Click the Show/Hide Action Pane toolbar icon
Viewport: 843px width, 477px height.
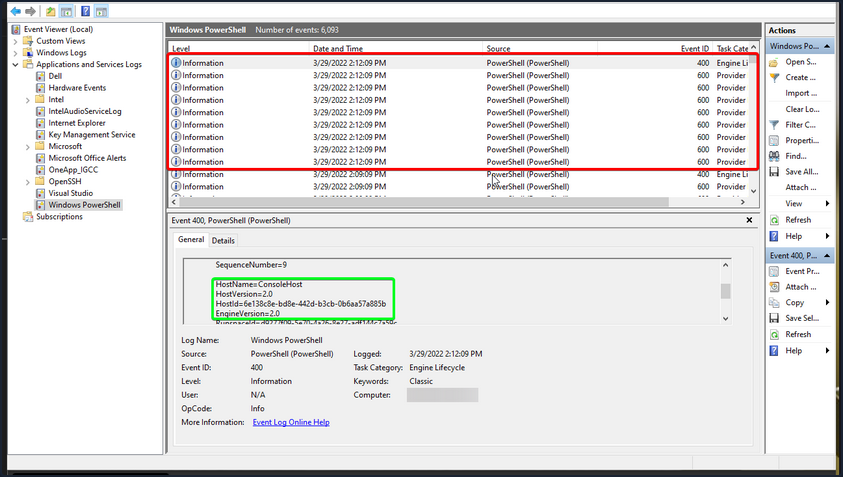tap(101, 11)
